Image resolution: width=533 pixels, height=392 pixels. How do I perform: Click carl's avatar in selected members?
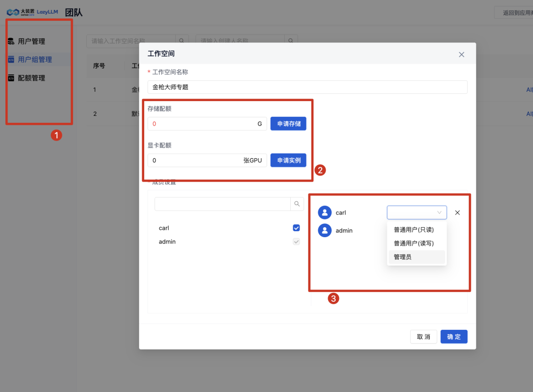[325, 213]
